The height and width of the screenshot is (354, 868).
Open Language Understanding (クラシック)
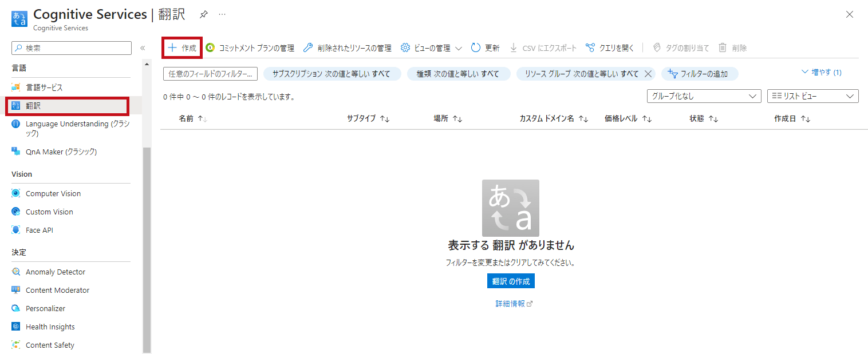pos(71,129)
